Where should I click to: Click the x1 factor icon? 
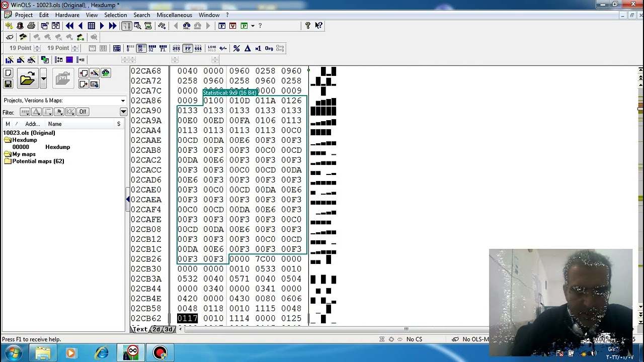[x=258, y=48]
